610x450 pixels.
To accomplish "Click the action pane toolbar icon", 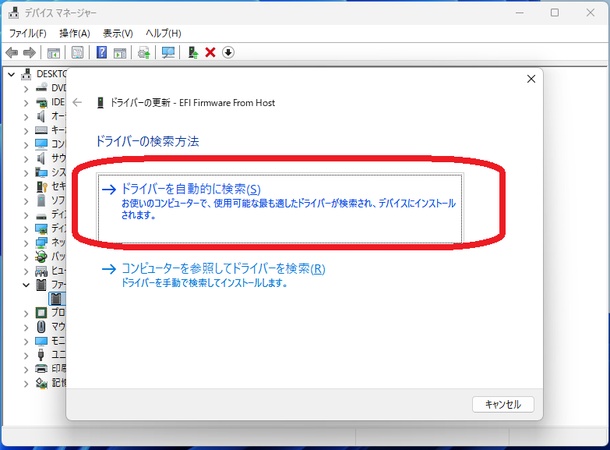I will click(x=120, y=53).
